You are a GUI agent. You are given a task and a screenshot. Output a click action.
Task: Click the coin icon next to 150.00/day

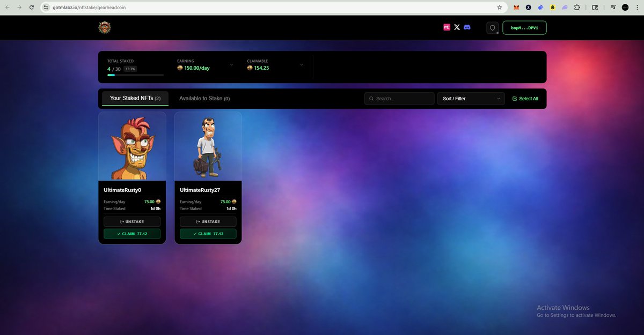click(180, 68)
